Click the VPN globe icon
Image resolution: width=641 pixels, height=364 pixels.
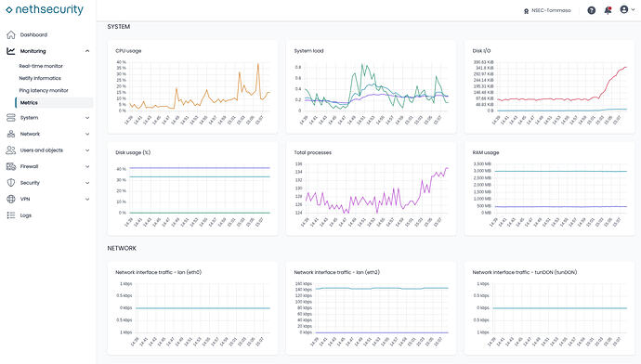(x=11, y=200)
